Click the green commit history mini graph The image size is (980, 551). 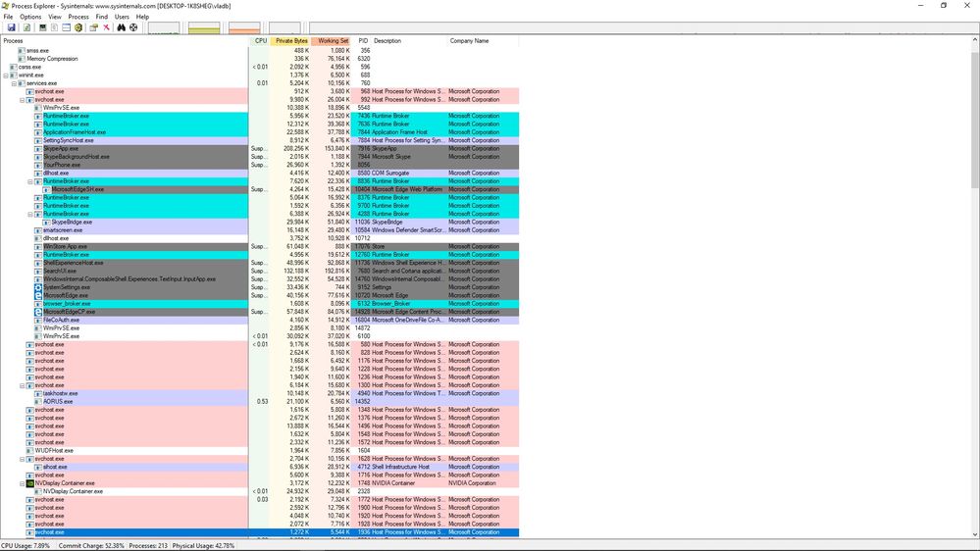tap(204, 27)
